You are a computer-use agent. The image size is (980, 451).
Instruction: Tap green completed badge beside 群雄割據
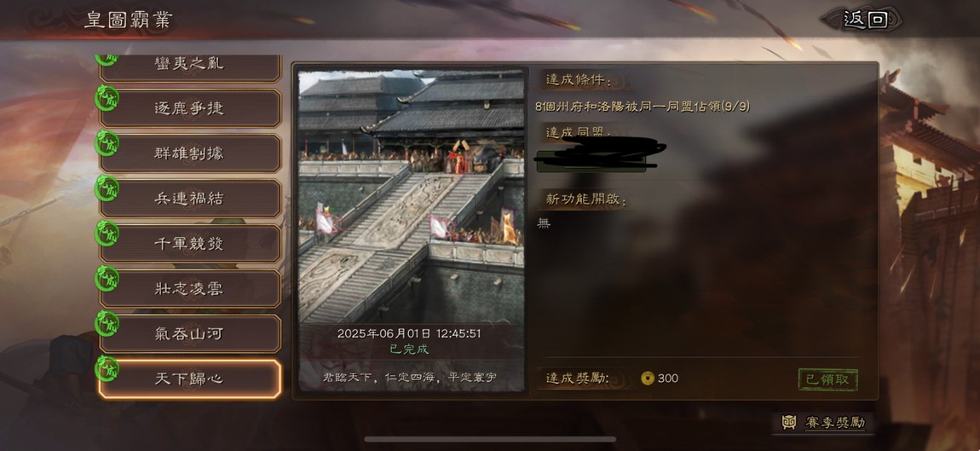(107, 142)
